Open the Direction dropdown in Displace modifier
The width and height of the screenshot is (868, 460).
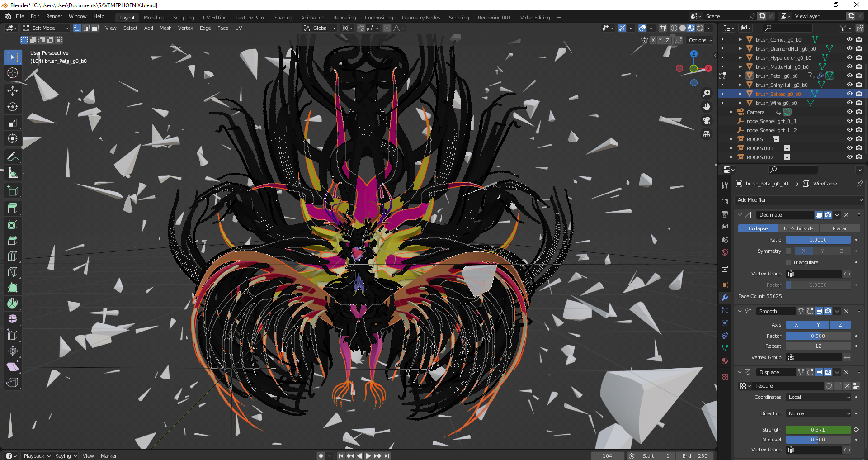817,413
